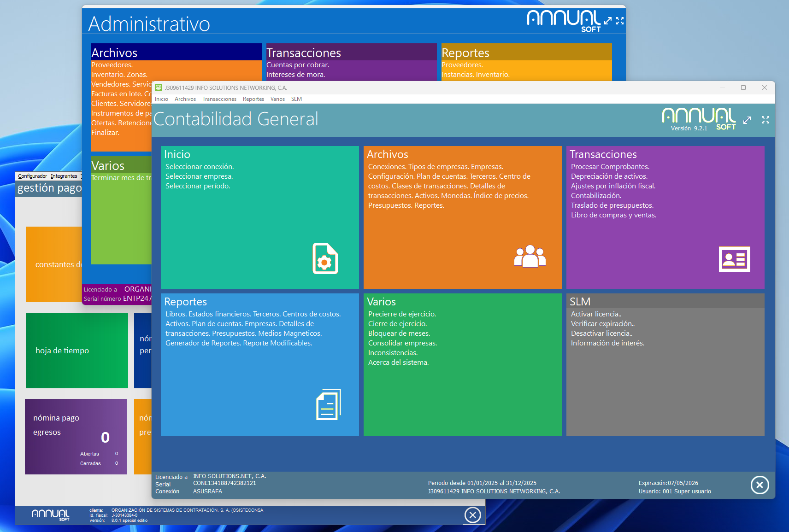This screenshot has height=532, width=789.
Task: Open the green Varios tile in Contabilidad
Action: [462, 368]
